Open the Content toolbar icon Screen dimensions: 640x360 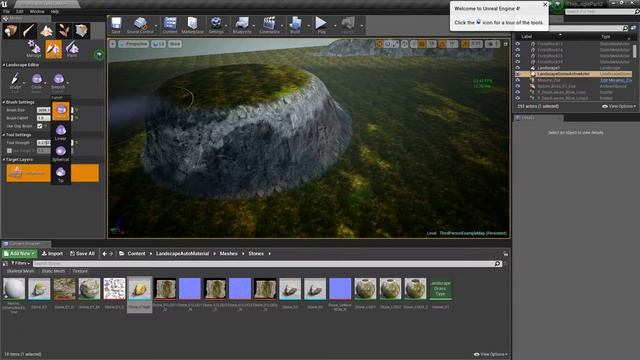[x=170, y=25]
